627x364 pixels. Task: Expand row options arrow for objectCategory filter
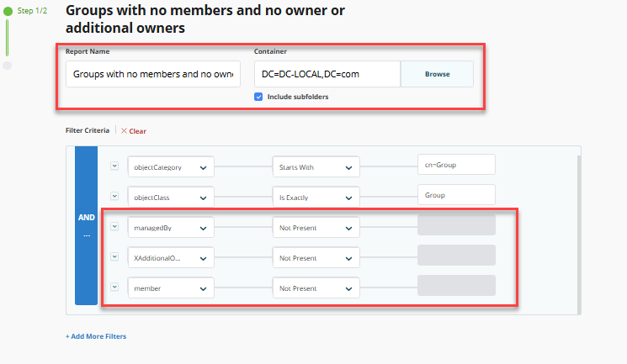click(x=114, y=166)
